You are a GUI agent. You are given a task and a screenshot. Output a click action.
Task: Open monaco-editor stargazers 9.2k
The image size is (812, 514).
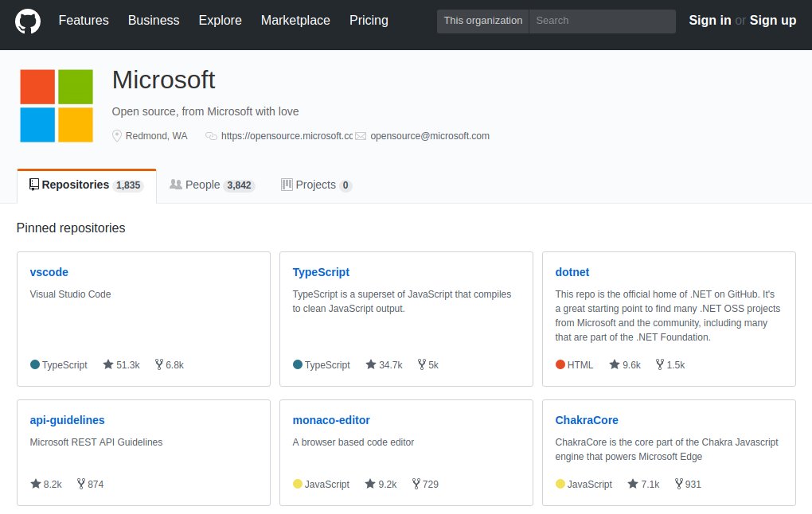click(x=381, y=484)
